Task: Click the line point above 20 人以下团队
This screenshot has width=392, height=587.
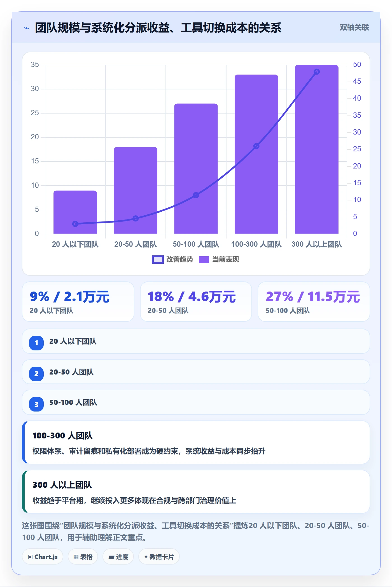Action: click(75, 224)
